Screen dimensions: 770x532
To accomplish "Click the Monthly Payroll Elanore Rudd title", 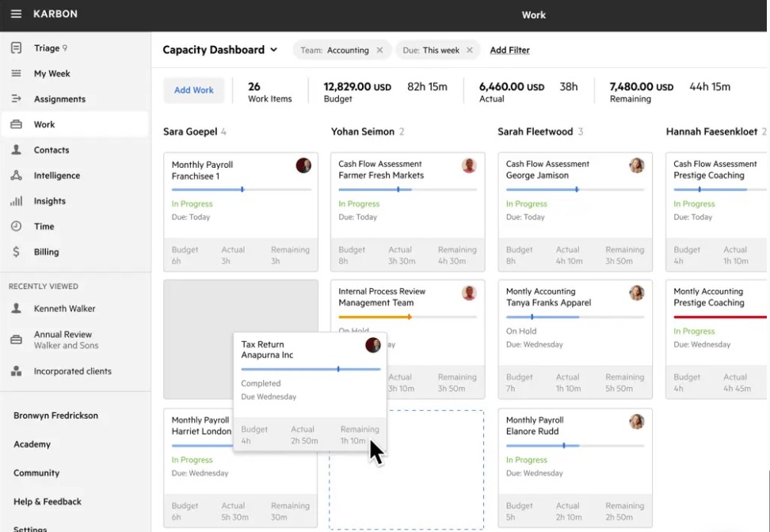I will click(535, 425).
